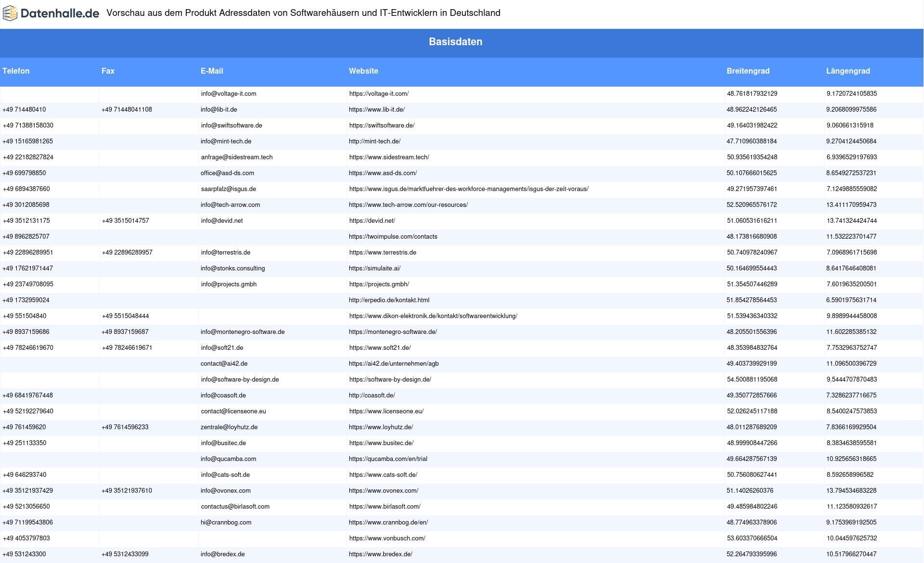This screenshot has width=924, height=563.
Task: Click the Datenhalle.de logo icon
Action: click(10, 13)
